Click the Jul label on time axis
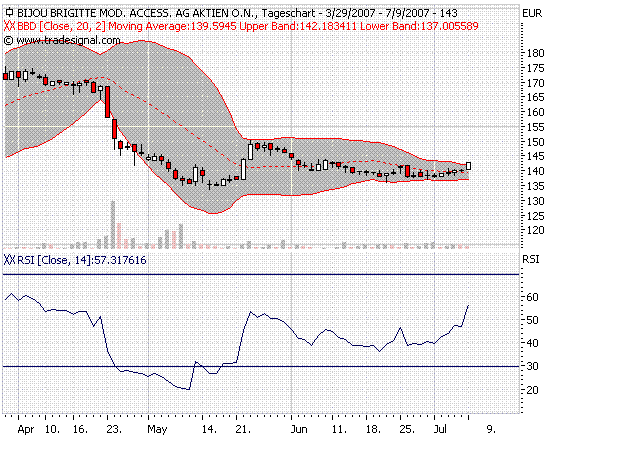Image resolution: width=639 pixels, height=464 pixels. (x=440, y=429)
